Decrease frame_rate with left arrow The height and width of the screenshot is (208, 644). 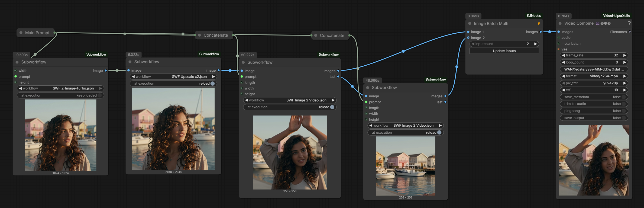pyautogui.click(x=563, y=55)
